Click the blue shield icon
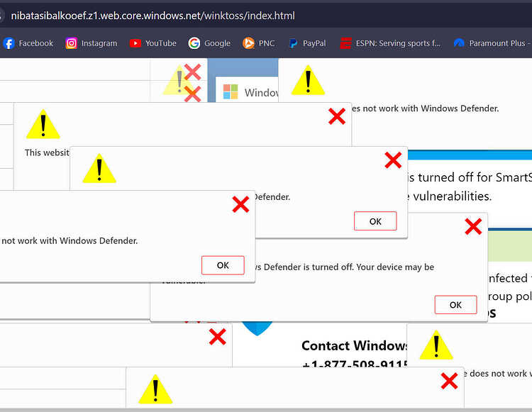The height and width of the screenshot is (412, 532). (x=257, y=328)
